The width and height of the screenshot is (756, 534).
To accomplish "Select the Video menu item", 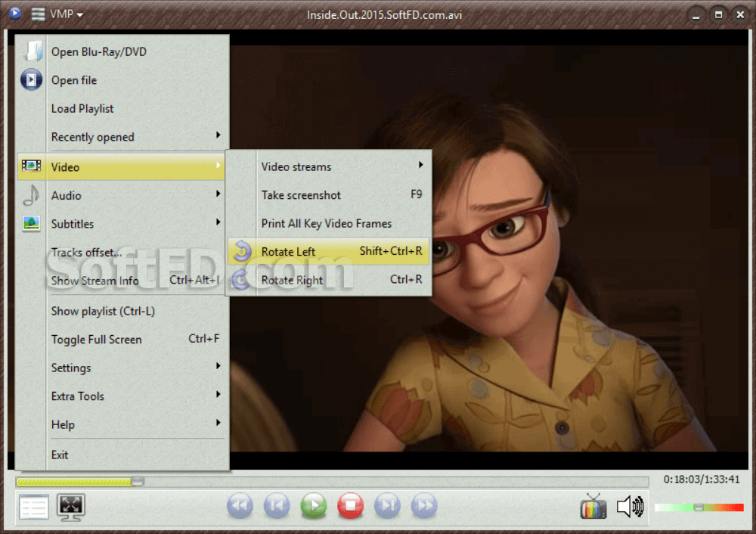I will tap(122, 167).
